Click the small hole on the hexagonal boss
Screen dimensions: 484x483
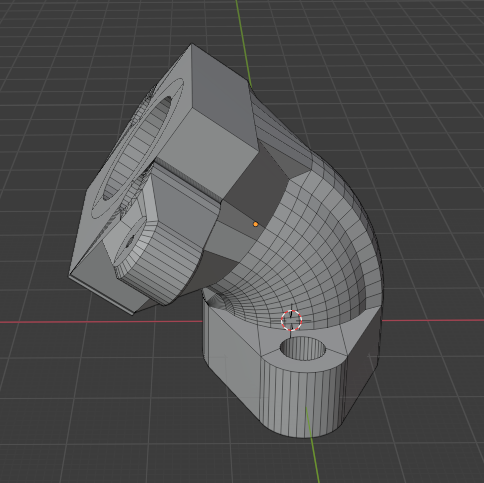coord(130,241)
